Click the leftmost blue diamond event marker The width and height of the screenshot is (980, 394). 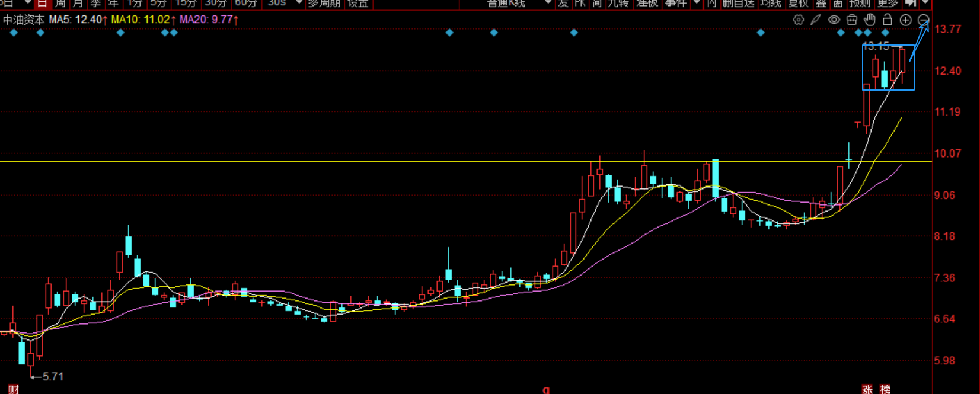click(x=14, y=33)
